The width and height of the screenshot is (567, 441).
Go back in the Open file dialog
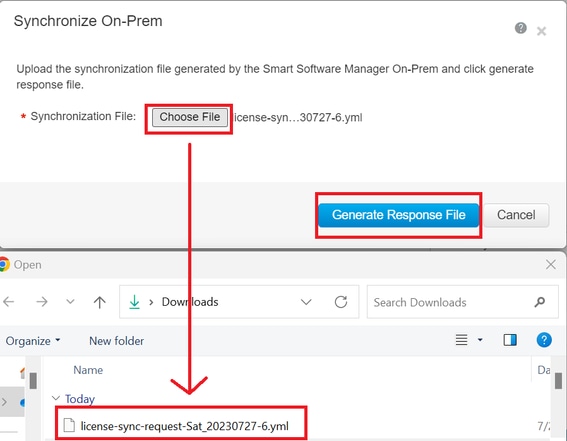click(9, 301)
